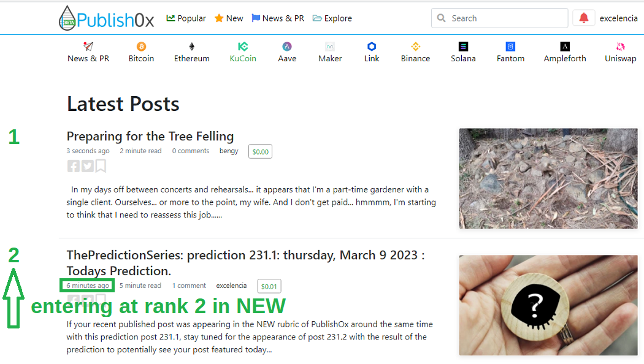The image size is (644, 364).
Task: Select the Maker category icon
Action: 330,47
